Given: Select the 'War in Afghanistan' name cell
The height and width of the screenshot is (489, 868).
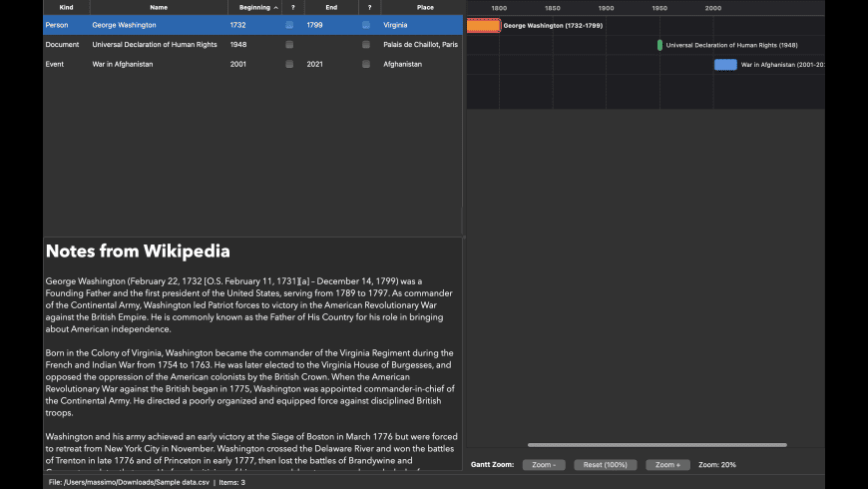Looking at the screenshot, I should click(x=123, y=64).
